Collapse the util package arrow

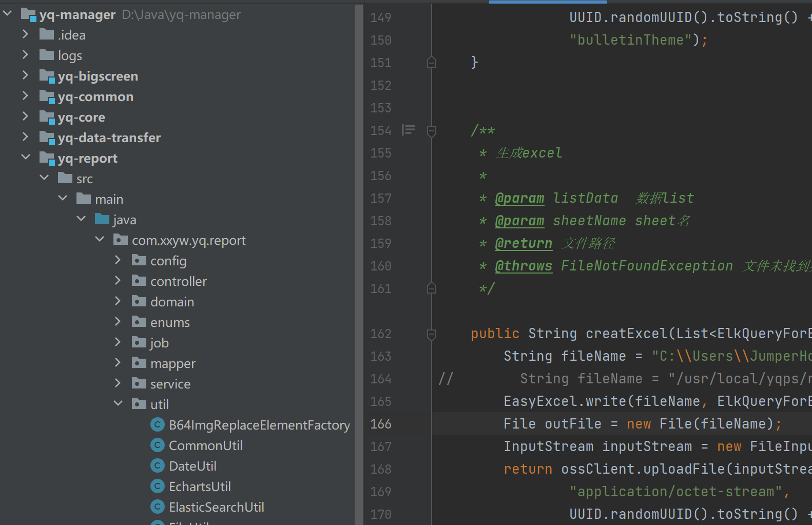tap(118, 404)
